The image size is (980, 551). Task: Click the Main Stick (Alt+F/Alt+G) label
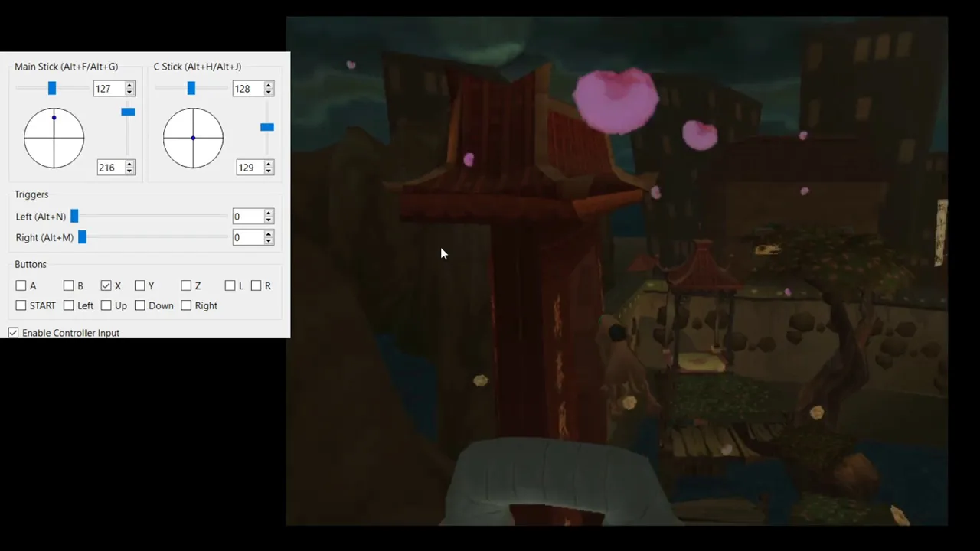tap(66, 67)
